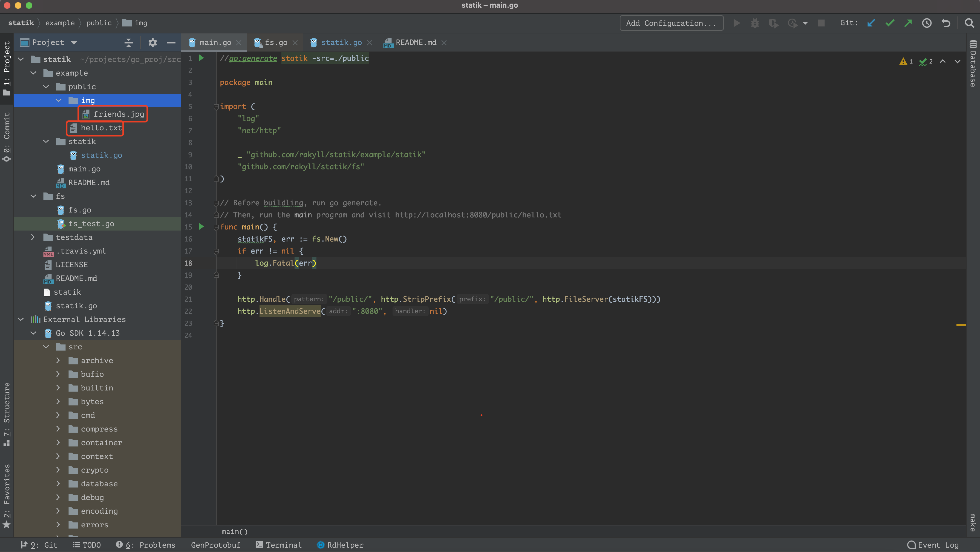
Task: Collapse the fs folder in tree
Action: coord(33,196)
